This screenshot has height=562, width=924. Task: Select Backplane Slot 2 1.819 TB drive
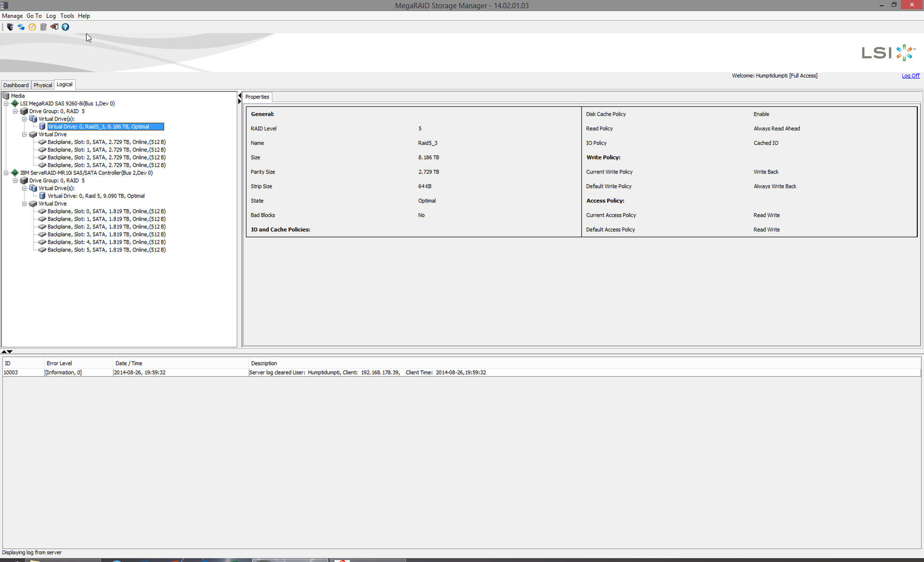point(106,227)
